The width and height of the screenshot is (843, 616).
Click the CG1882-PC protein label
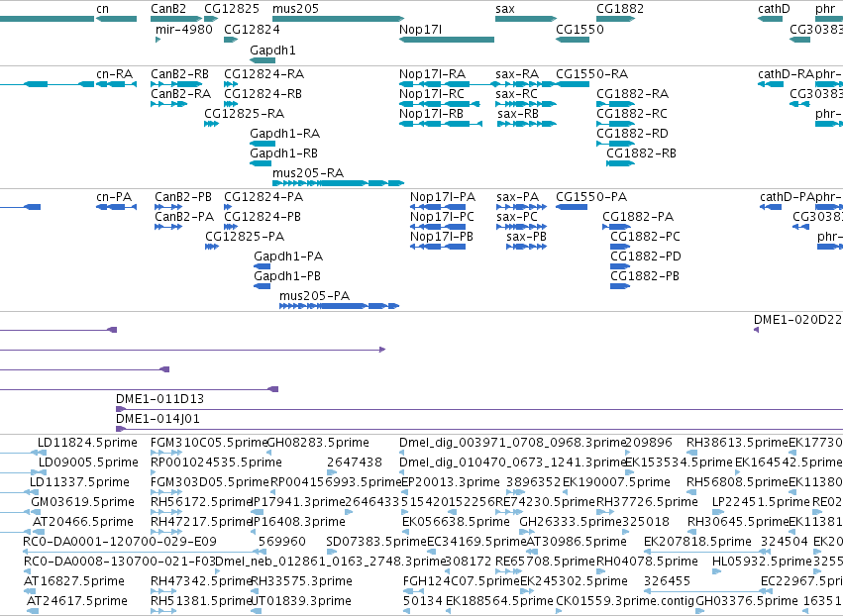tap(645, 237)
